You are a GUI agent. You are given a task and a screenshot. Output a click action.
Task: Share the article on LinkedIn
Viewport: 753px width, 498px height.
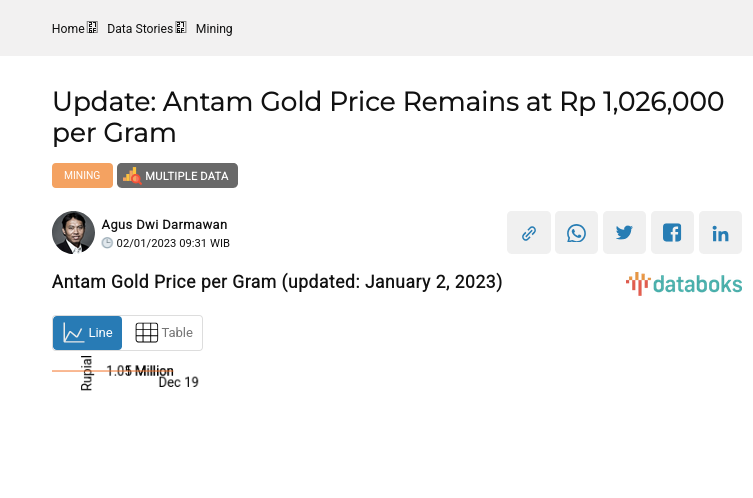(x=720, y=233)
